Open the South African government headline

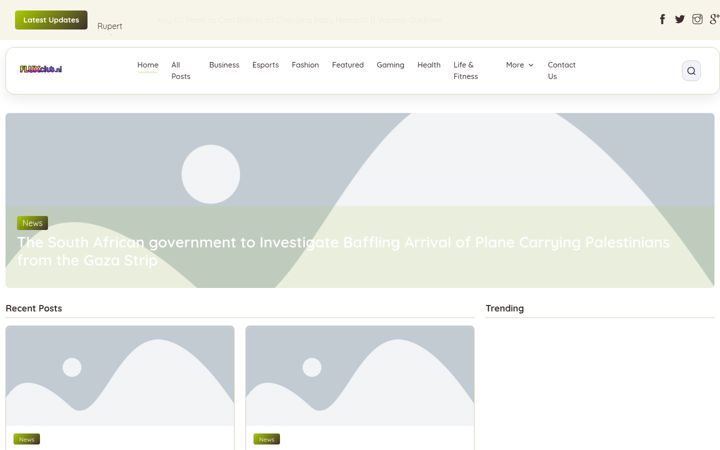(x=343, y=251)
